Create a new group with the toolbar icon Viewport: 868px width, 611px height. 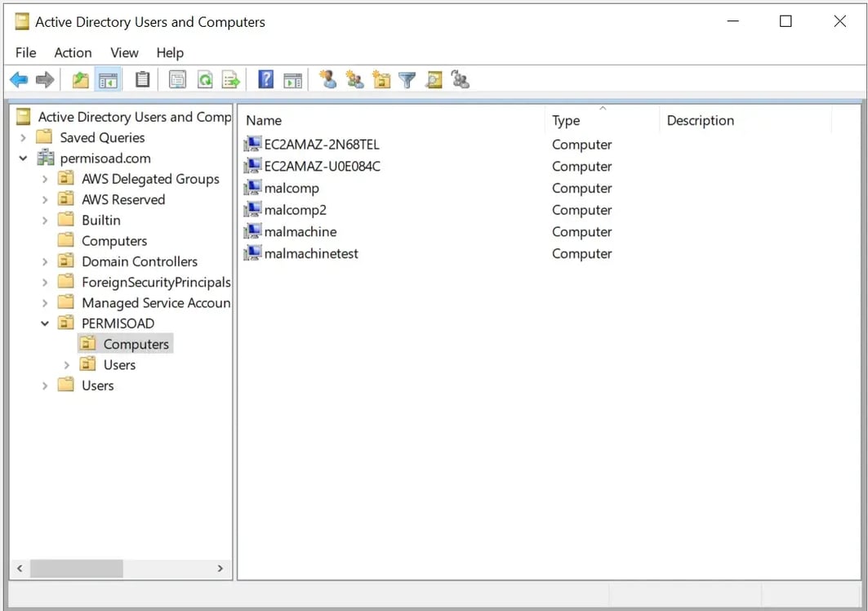[354, 80]
